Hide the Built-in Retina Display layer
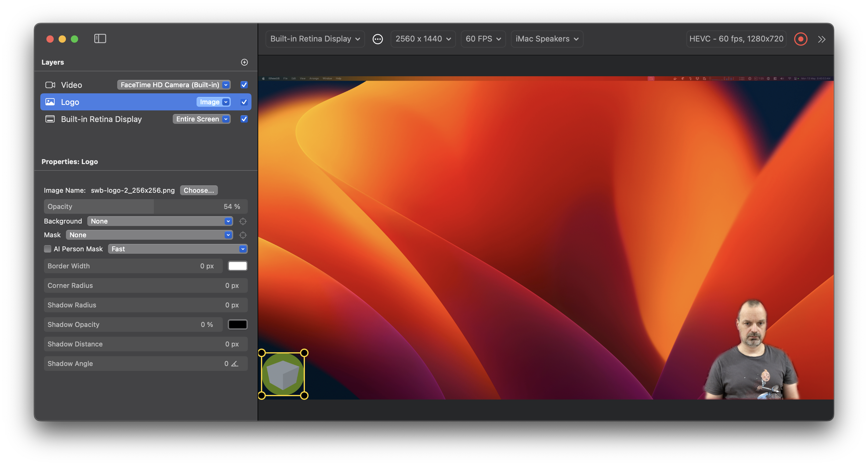Screen dimensions: 868x466 coord(244,119)
